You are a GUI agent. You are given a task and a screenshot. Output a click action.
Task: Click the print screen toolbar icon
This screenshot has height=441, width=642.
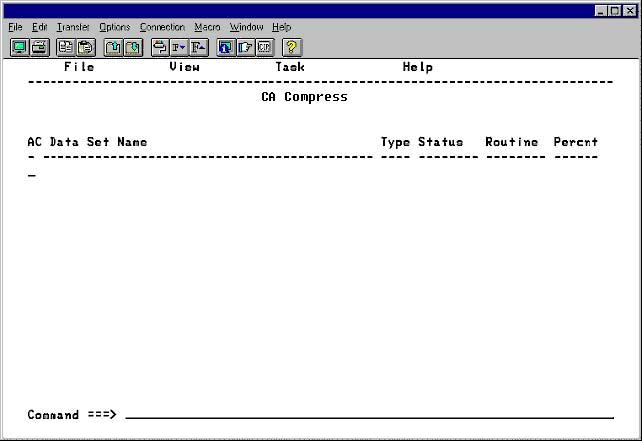pos(40,47)
